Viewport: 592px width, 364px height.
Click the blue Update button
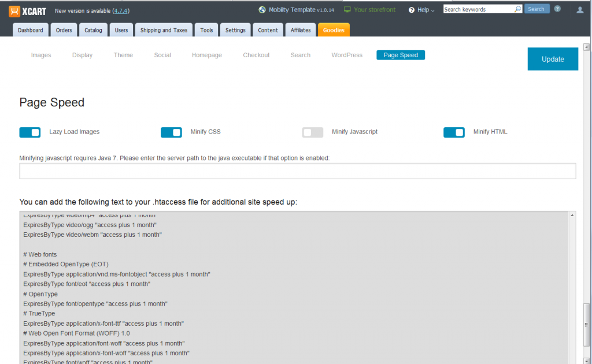[x=553, y=59]
